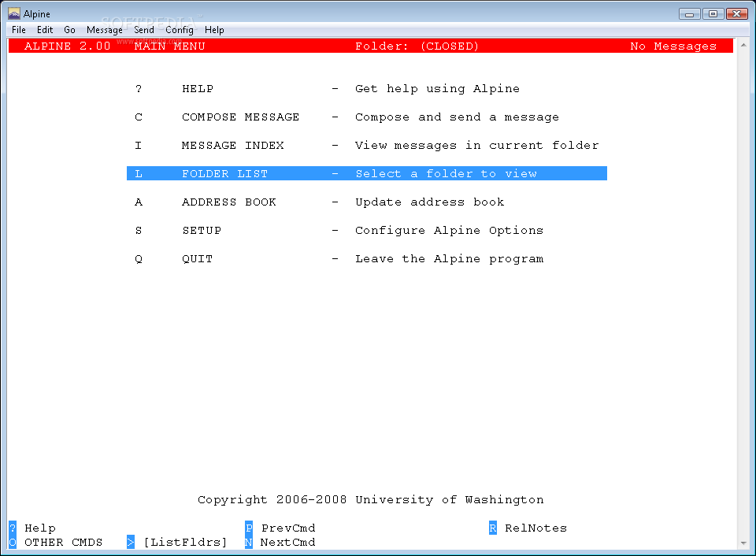Viewport: 756px width, 556px height.
Task: Select highlighted FOLDER LIST entry
Action: (x=366, y=173)
